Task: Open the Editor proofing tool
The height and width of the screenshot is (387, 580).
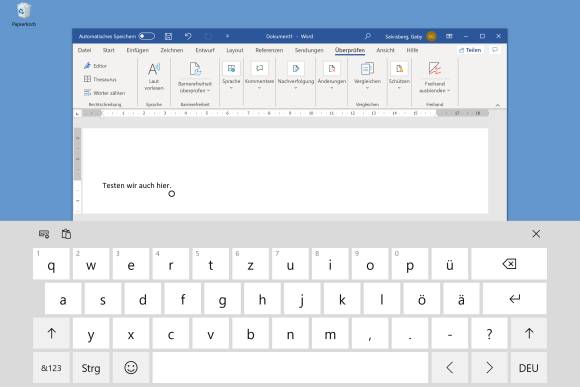Action: pos(95,66)
